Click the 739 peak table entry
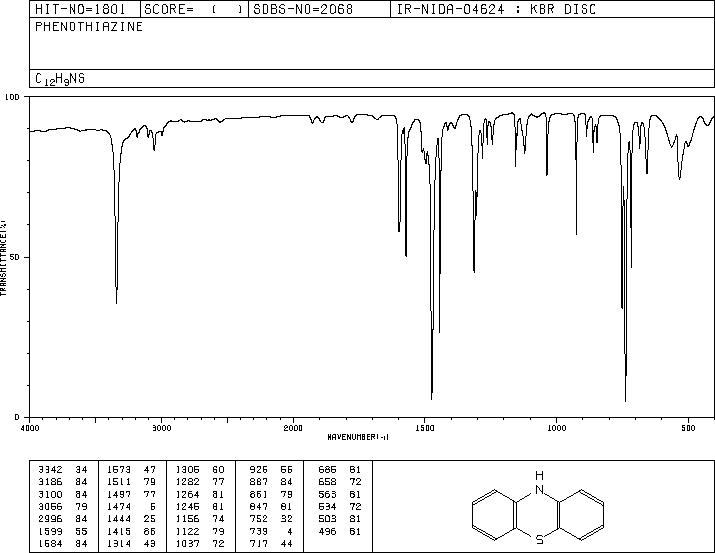715x553 pixels. 271,531
